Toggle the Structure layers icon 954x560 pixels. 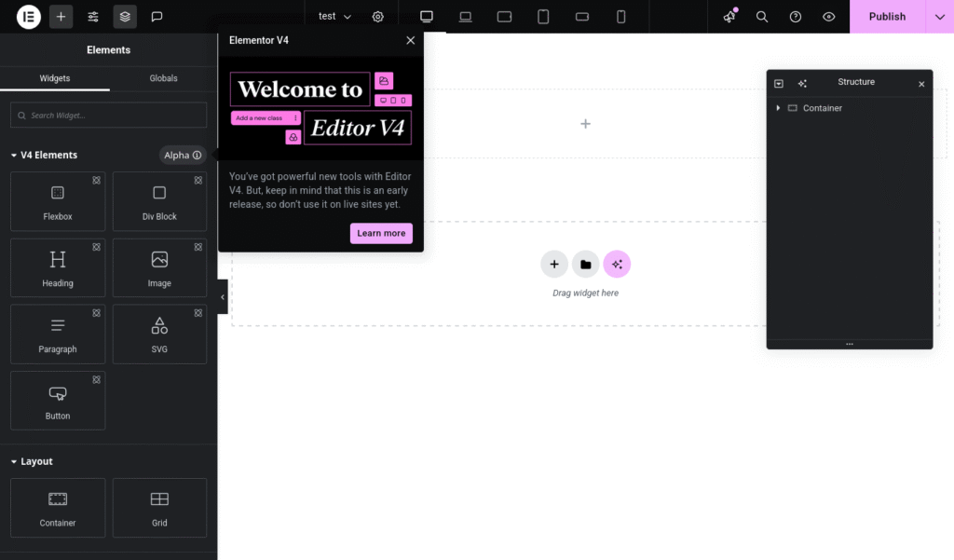[x=125, y=17]
